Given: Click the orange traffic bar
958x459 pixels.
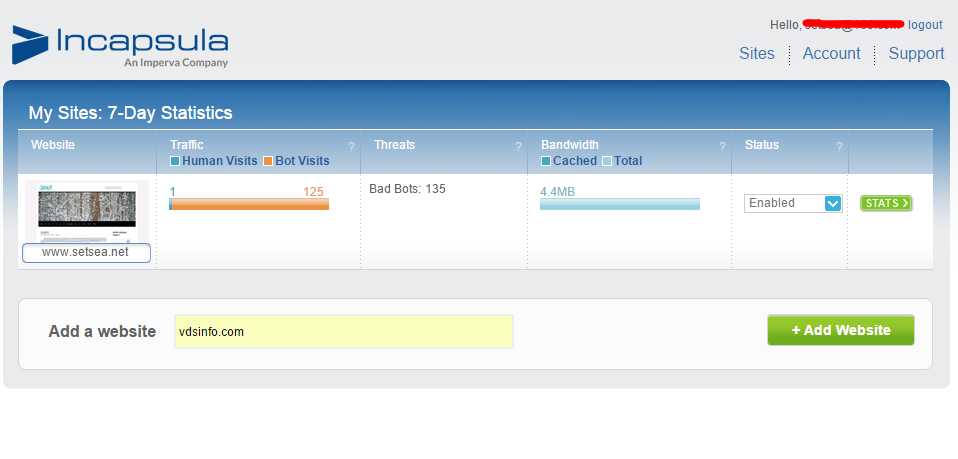Looking at the screenshot, I should [x=250, y=204].
